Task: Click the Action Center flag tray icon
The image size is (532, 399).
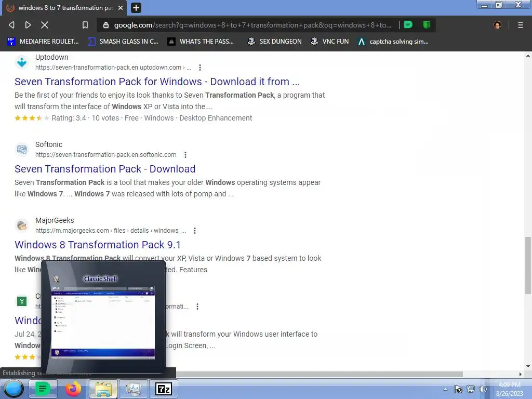Action: pyautogui.click(x=458, y=389)
